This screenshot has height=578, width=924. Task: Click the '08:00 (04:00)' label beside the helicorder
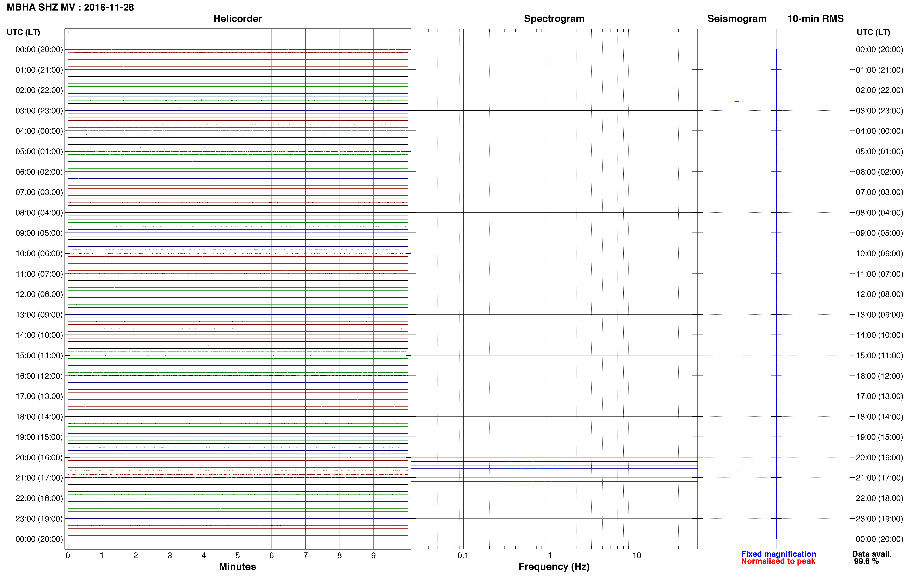click(x=39, y=213)
